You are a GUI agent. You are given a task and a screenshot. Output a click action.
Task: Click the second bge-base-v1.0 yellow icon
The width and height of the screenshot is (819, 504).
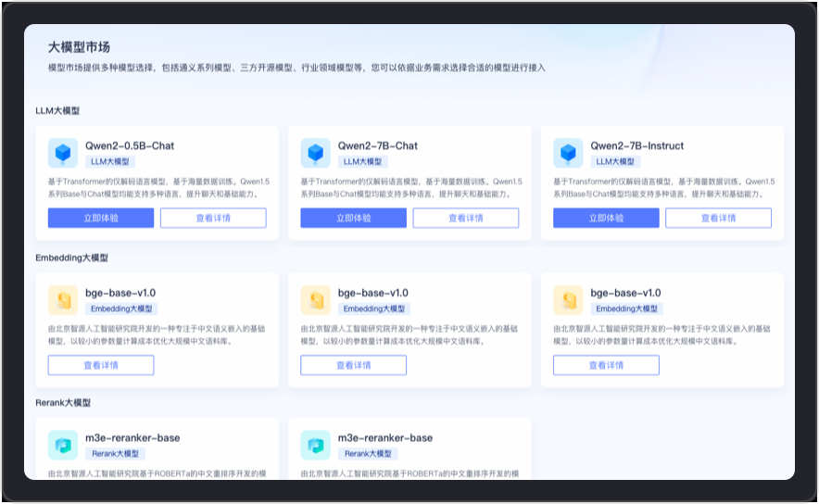(316, 299)
